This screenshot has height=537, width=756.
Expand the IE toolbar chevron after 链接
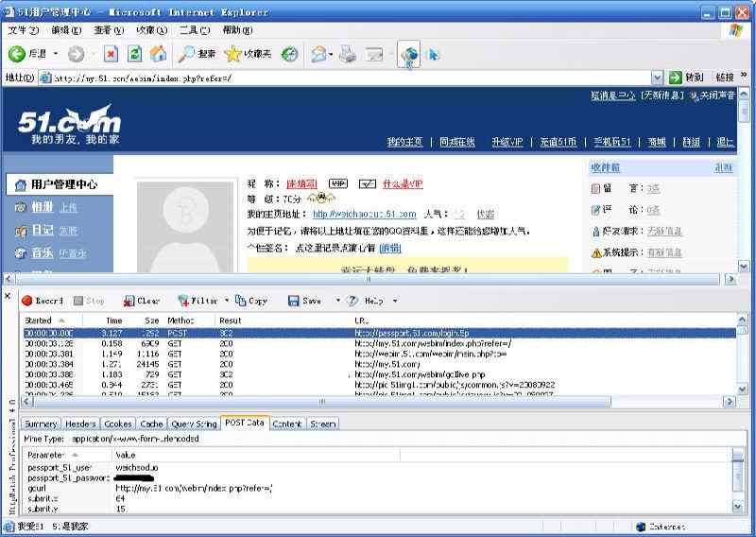tap(744, 75)
